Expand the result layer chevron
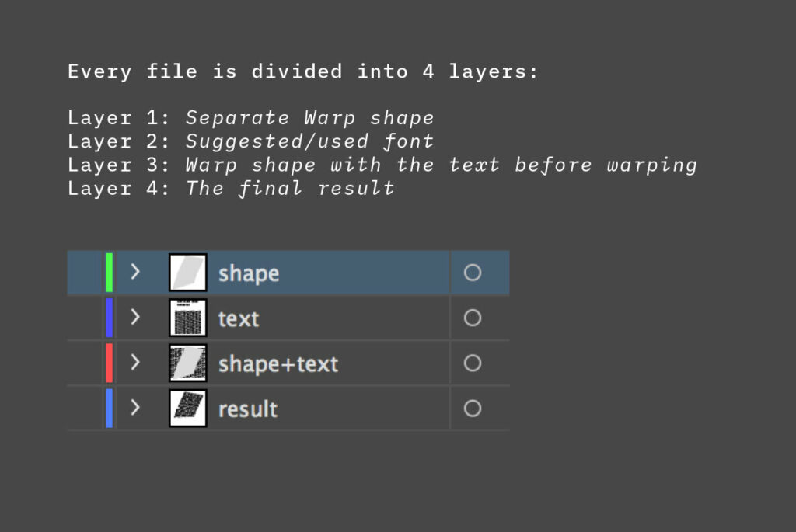This screenshot has width=796, height=532. coord(135,408)
